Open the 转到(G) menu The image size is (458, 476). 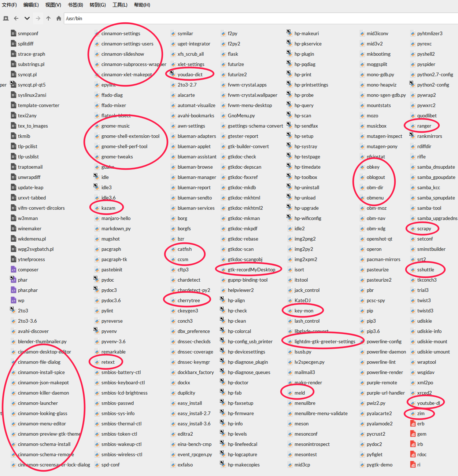[98, 5]
